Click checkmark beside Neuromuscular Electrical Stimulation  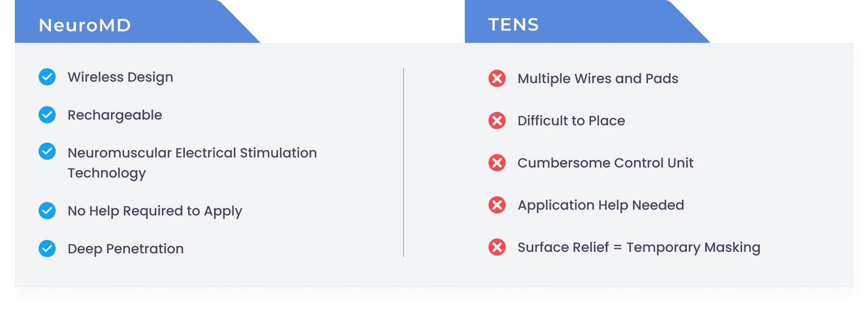pos(47,152)
